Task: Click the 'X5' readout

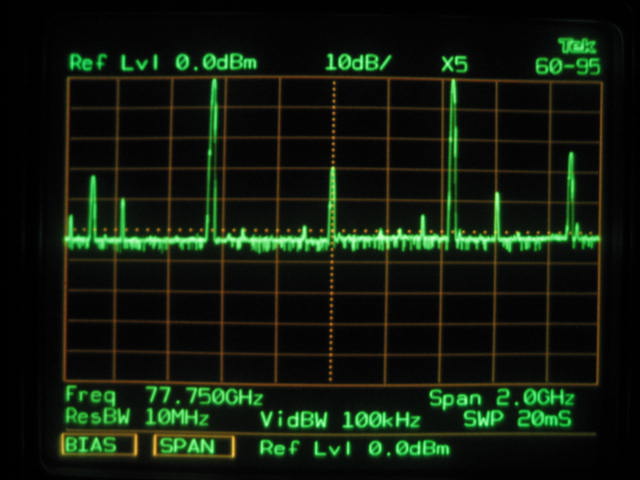Action: tap(454, 64)
